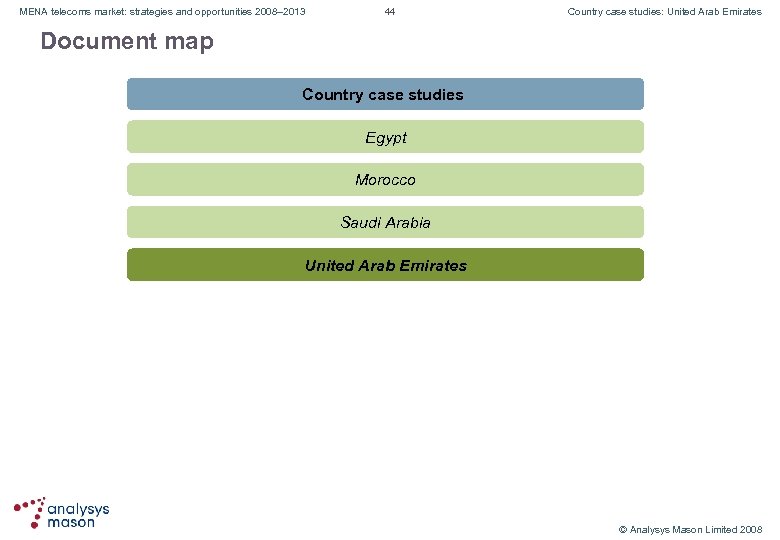Open the Morocco section box

pyautogui.click(x=385, y=180)
